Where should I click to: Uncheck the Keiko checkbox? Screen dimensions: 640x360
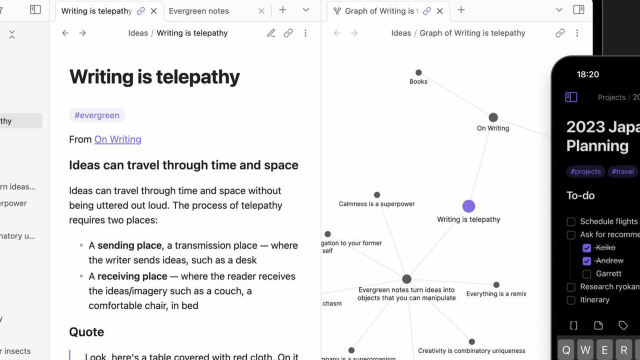click(587, 248)
